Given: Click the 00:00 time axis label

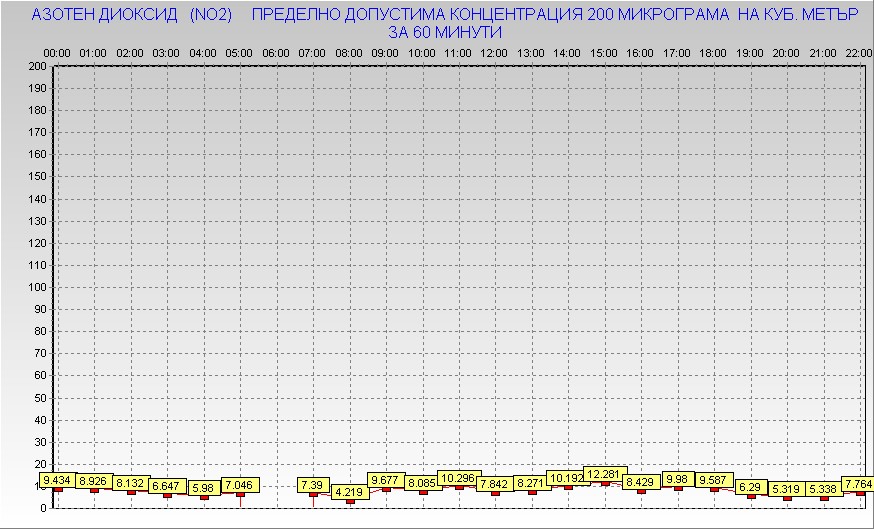Looking at the screenshot, I should coord(57,52).
